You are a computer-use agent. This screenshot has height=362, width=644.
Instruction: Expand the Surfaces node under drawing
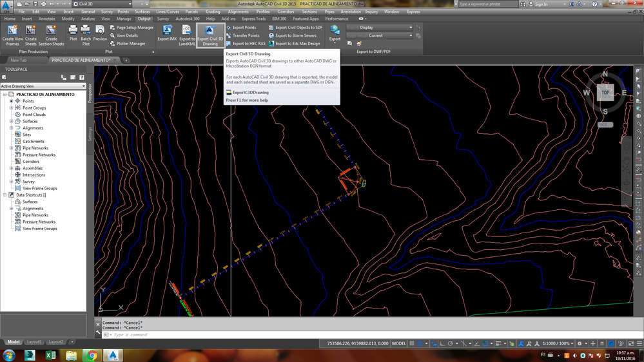tap(12, 122)
